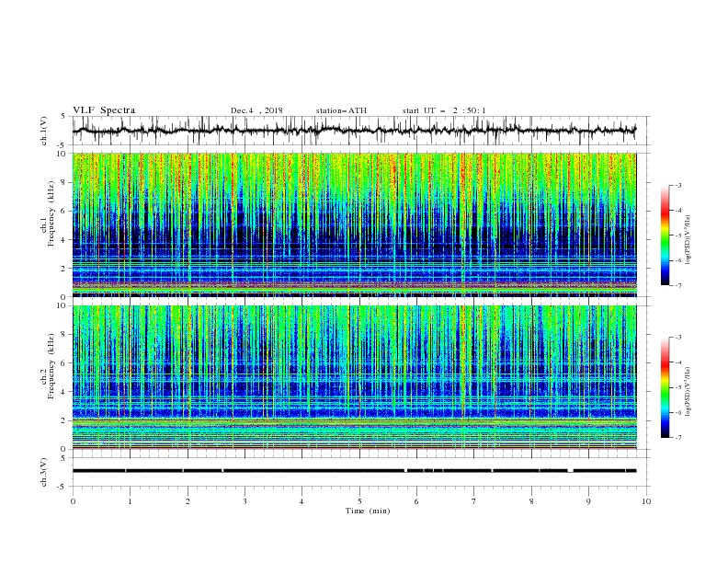Image resolution: width=728 pixels, height=563 pixels.
Task: Click the "2" minute tick on the time axis
Action: tap(188, 501)
